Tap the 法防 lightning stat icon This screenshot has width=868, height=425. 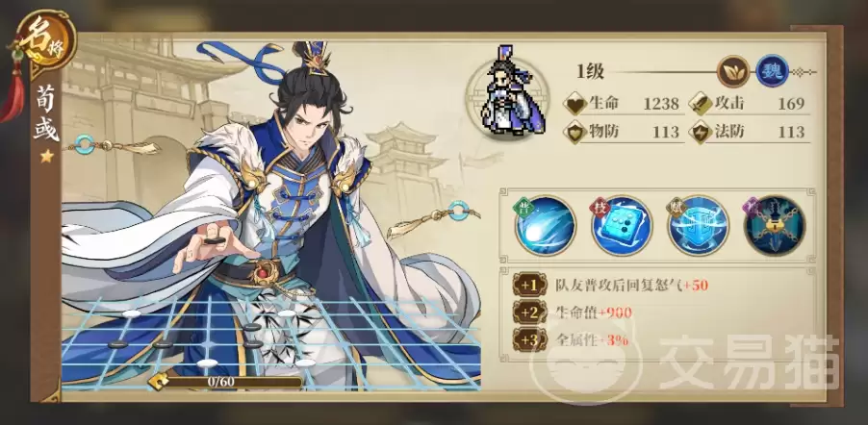pyautogui.click(x=701, y=133)
